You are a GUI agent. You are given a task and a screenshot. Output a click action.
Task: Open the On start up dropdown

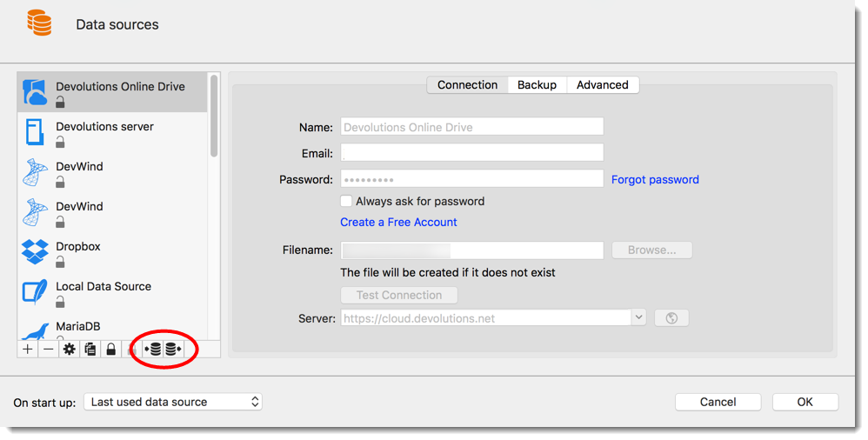click(x=173, y=402)
